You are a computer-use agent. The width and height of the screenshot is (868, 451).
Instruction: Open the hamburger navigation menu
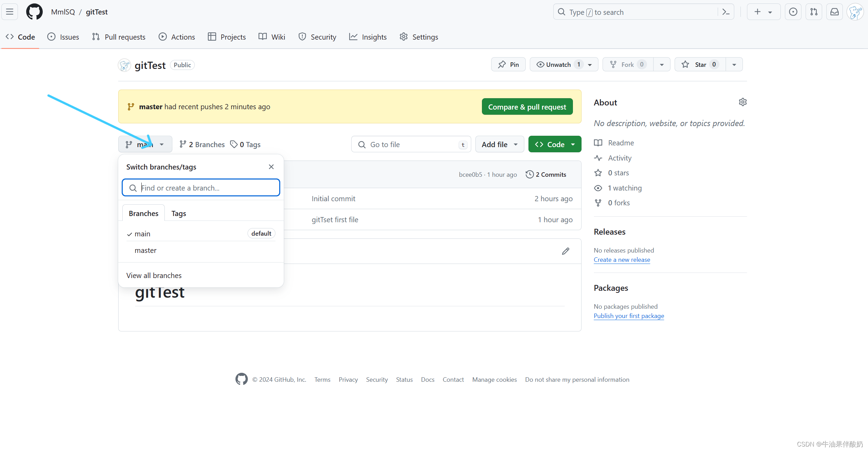click(x=10, y=12)
